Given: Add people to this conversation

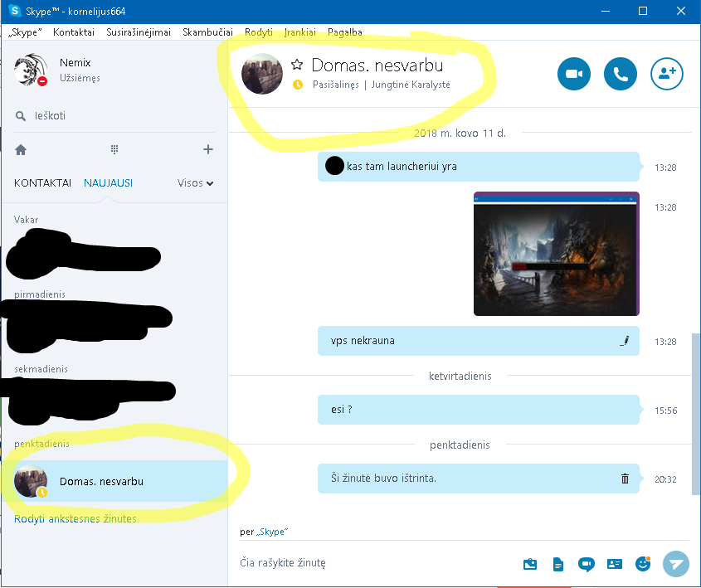Looking at the screenshot, I should pyautogui.click(x=666, y=74).
